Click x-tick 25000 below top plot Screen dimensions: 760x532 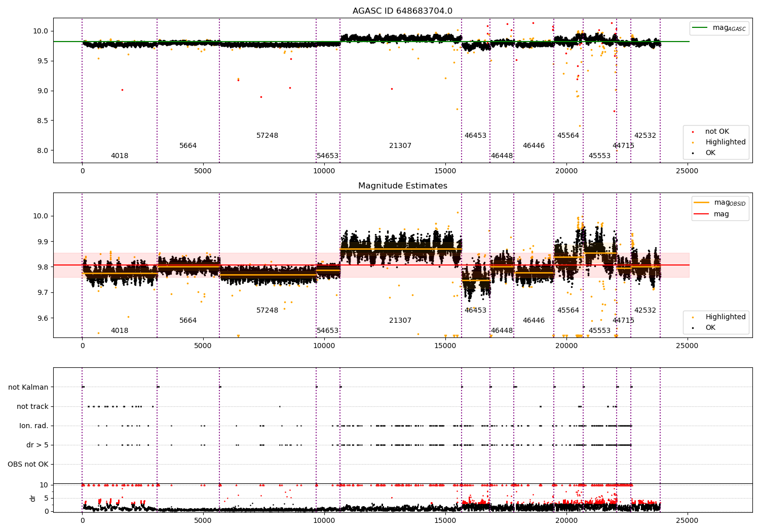(687, 171)
